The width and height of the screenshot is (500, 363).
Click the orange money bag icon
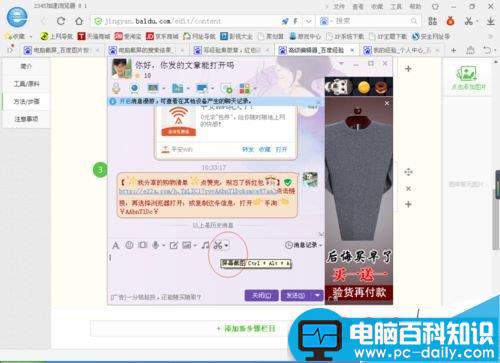pos(450,21)
